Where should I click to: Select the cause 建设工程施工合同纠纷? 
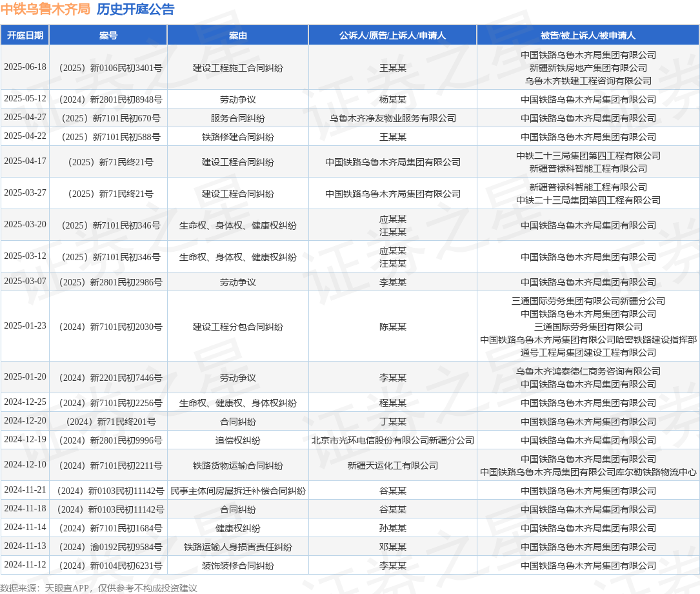pyautogui.click(x=238, y=68)
